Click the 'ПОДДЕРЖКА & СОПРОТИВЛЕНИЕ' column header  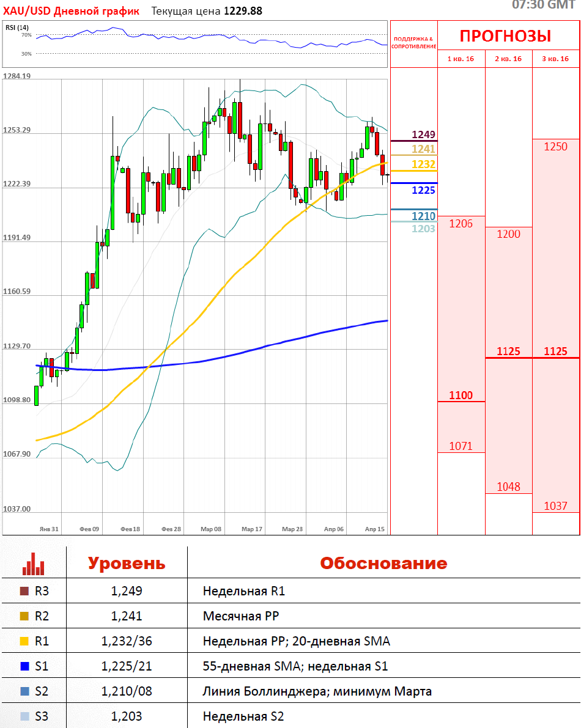(x=414, y=43)
